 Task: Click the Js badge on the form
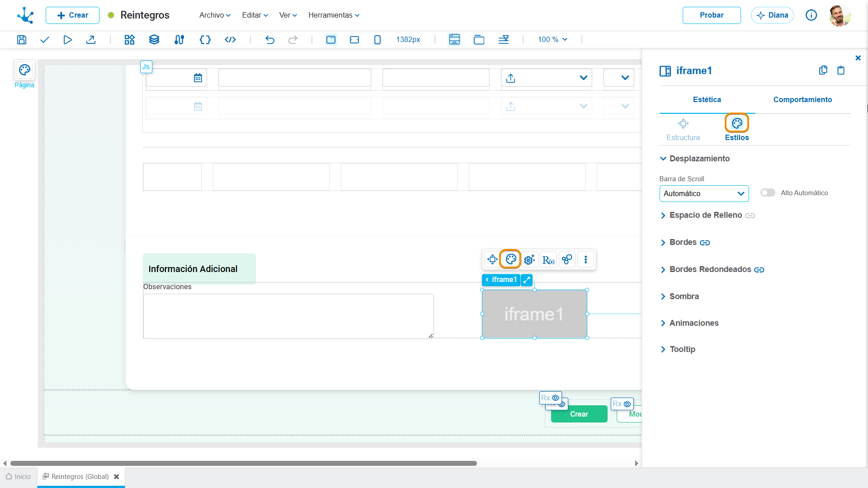point(146,67)
